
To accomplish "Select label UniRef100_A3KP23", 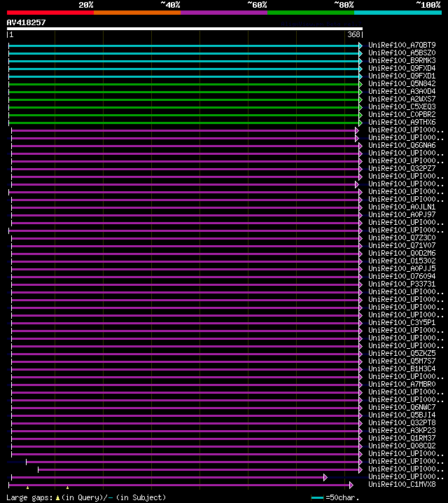I will 402,430.
